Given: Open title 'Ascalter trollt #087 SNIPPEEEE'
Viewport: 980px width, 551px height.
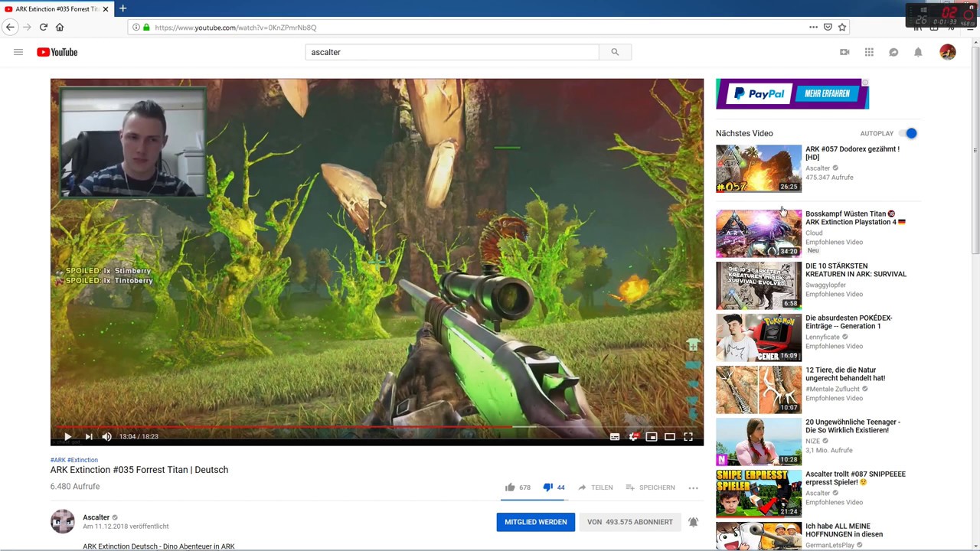Looking at the screenshot, I should 855,478.
